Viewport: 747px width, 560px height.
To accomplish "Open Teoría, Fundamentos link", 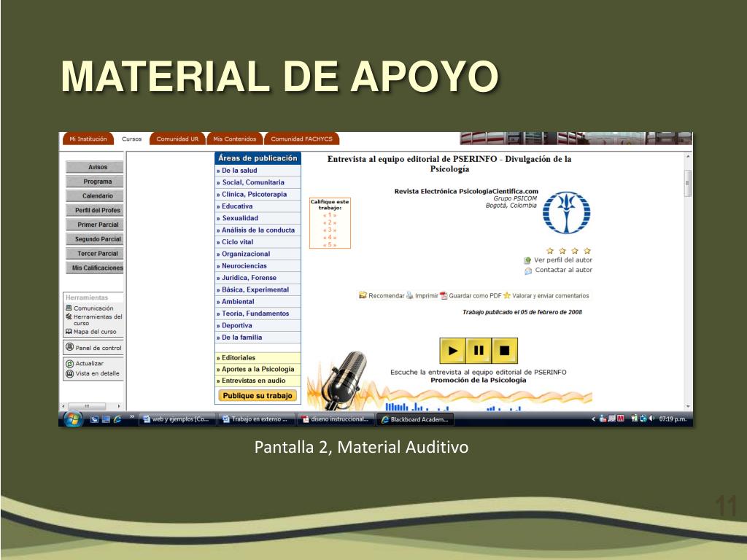I will point(258,314).
